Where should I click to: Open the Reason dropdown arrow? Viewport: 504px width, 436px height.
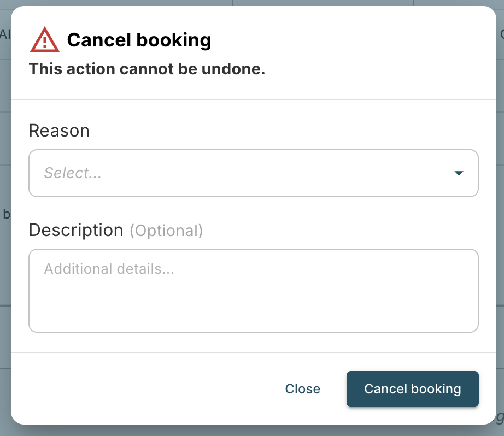click(x=459, y=173)
